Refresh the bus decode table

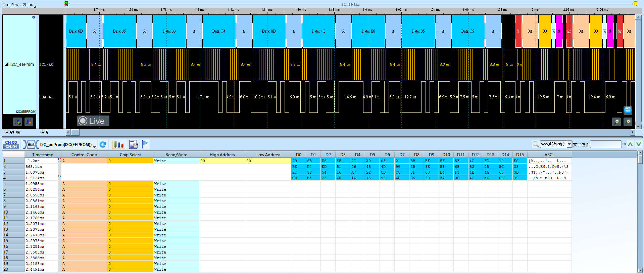click(103, 144)
